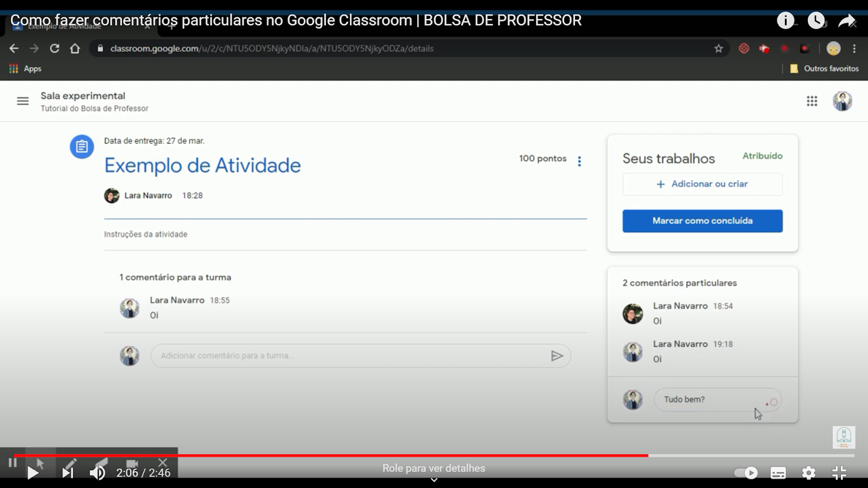This screenshot has width=868, height=488.
Task: Close the recorder toolbar with its X icon
Action: (x=163, y=463)
